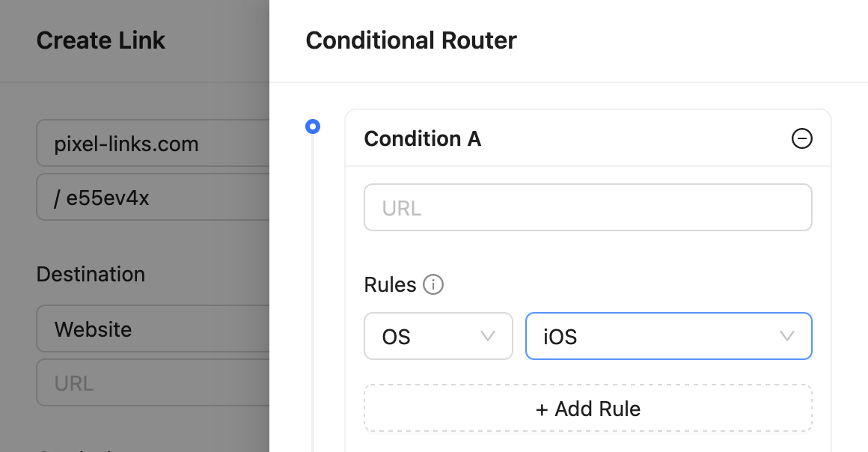Viewport: 868px width, 452px height.
Task: Click the chevron arrow in the iOS dropdown
Action: (x=786, y=336)
